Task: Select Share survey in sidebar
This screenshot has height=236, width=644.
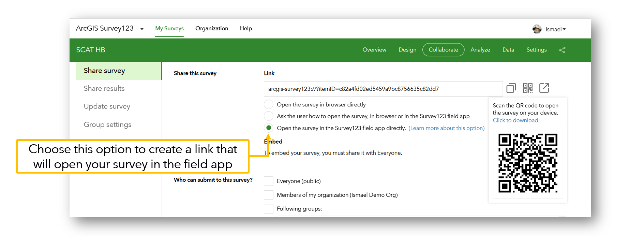Action: coord(118,71)
